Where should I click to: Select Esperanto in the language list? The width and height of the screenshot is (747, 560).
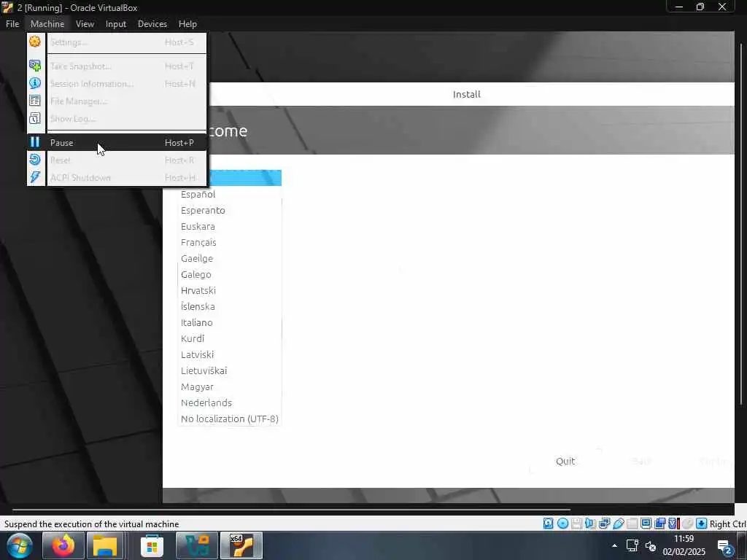(230, 210)
